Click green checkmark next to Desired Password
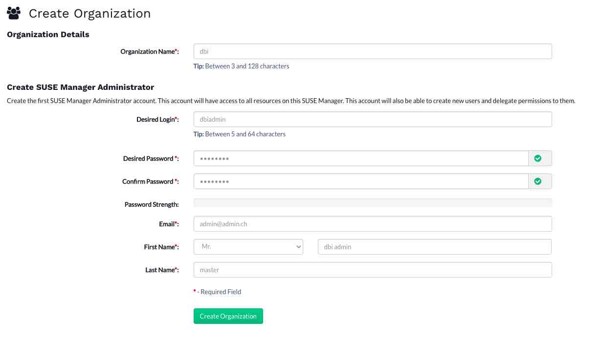The height and width of the screenshot is (364, 602). tap(538, 158)
